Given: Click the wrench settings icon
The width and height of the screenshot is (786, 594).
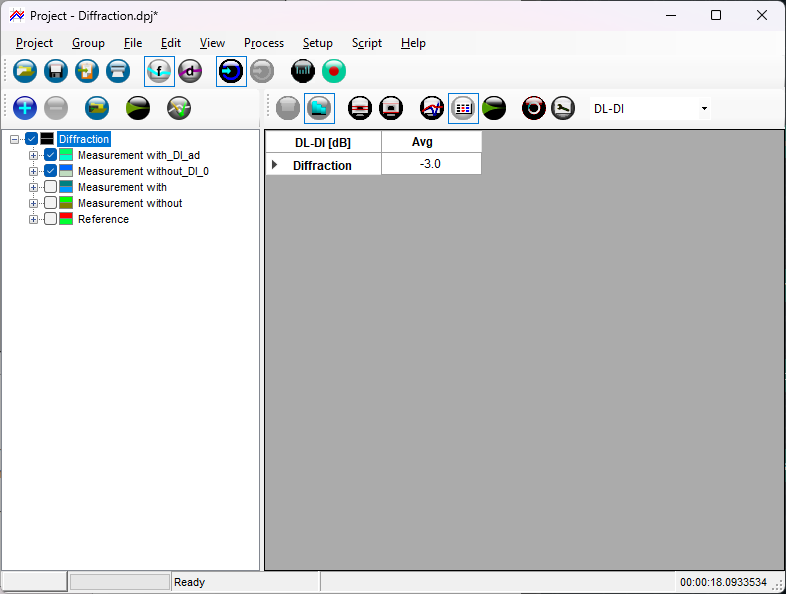Looking at the screenshot, I should coord(563,108).
